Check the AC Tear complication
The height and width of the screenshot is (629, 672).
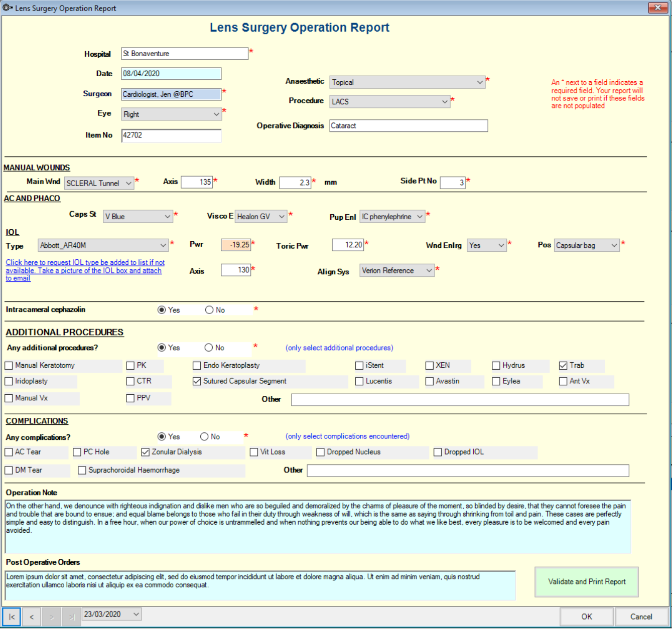click(9, 452)
